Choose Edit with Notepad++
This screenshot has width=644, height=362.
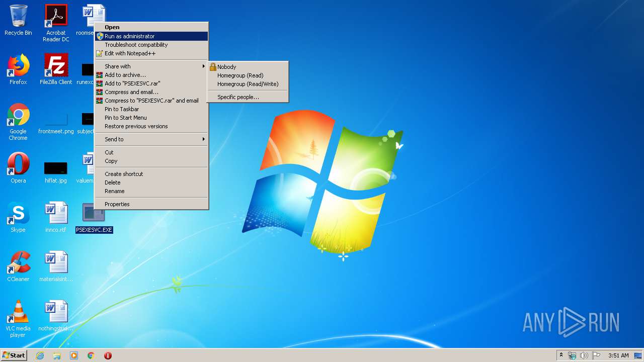coord(151,53)
